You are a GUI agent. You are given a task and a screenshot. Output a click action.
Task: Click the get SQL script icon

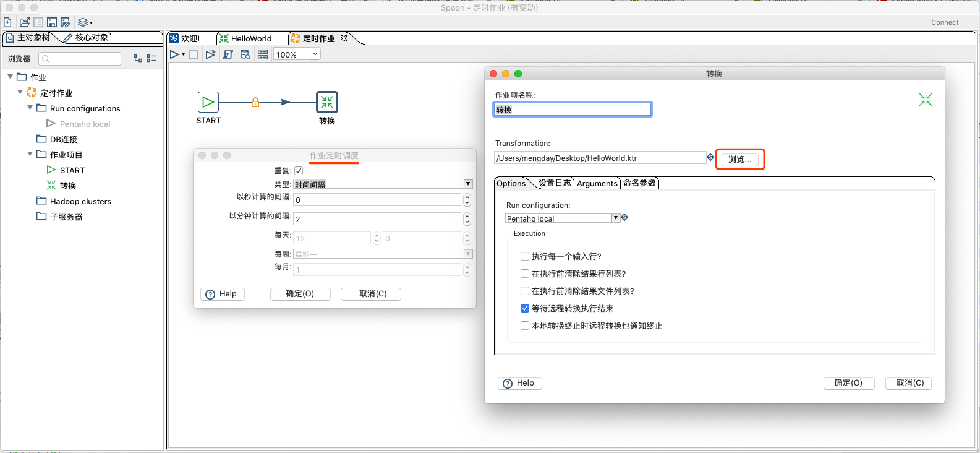(x=228, y=54)
